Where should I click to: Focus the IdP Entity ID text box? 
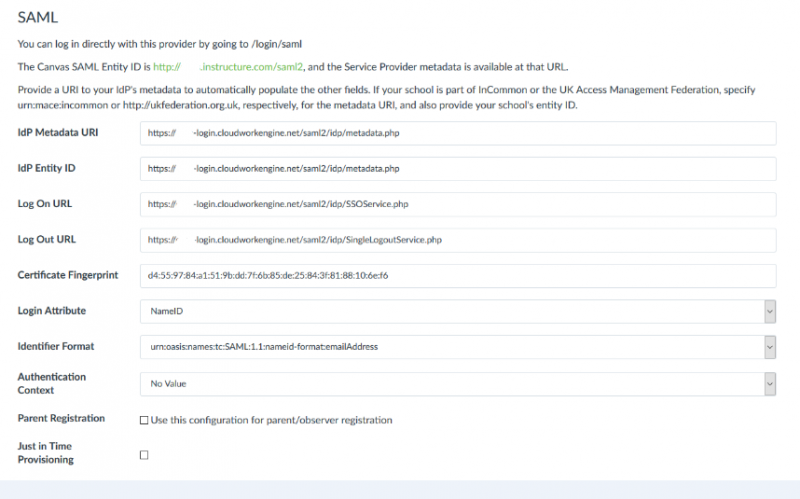457,169
